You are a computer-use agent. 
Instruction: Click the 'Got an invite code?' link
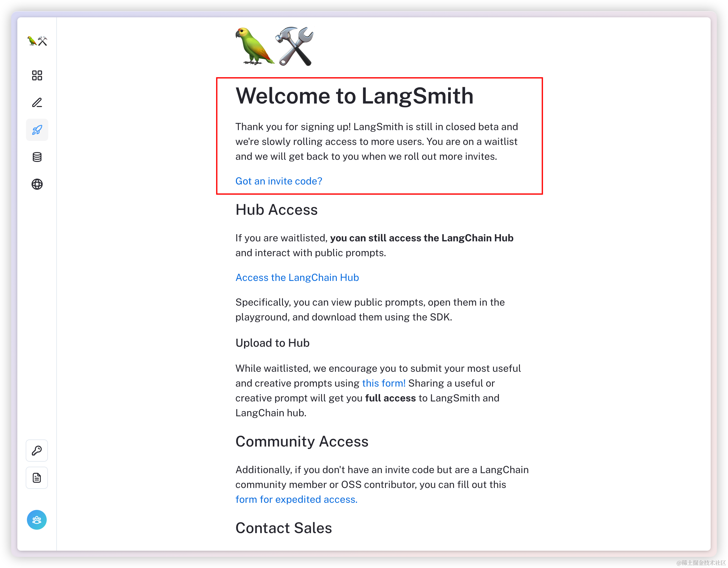tap(279, 181)
